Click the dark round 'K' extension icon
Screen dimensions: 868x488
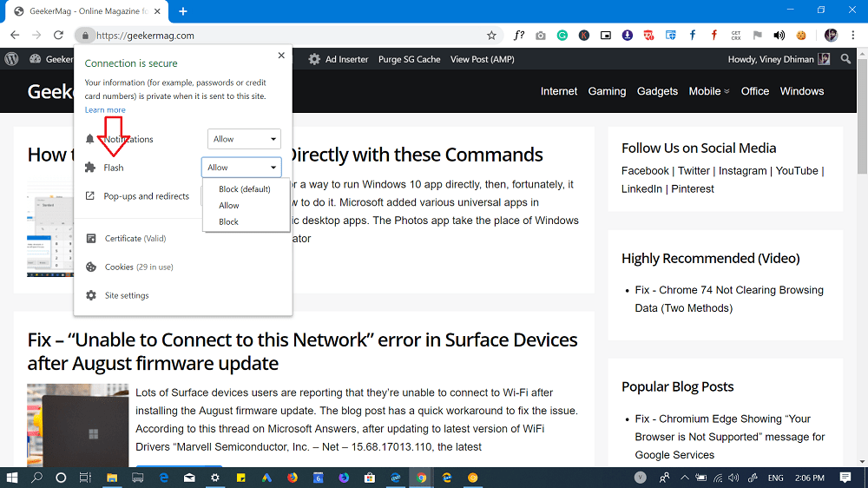point(583,36)
